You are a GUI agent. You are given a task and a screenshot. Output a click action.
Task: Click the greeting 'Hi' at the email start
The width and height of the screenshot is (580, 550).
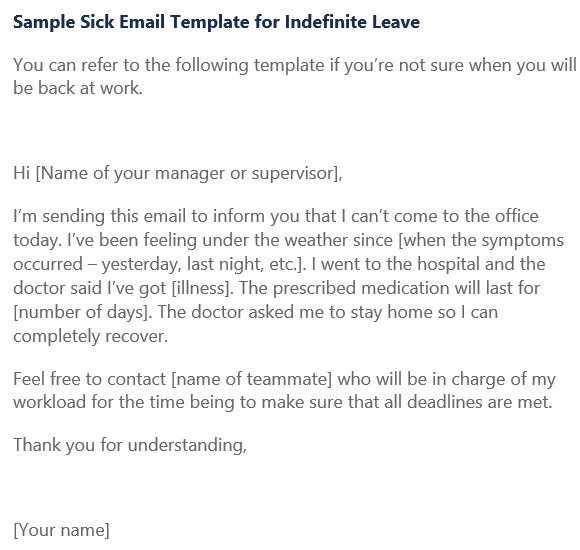pyautogui.click(x=21, y=173)
